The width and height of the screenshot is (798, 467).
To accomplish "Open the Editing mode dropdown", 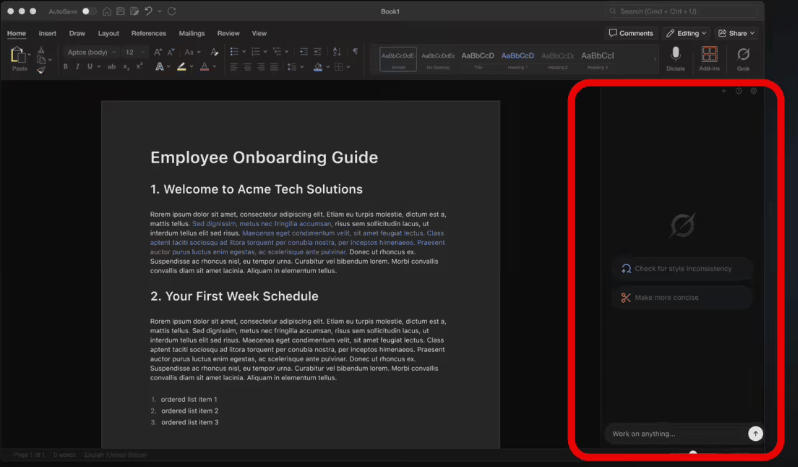I will 686,33.
